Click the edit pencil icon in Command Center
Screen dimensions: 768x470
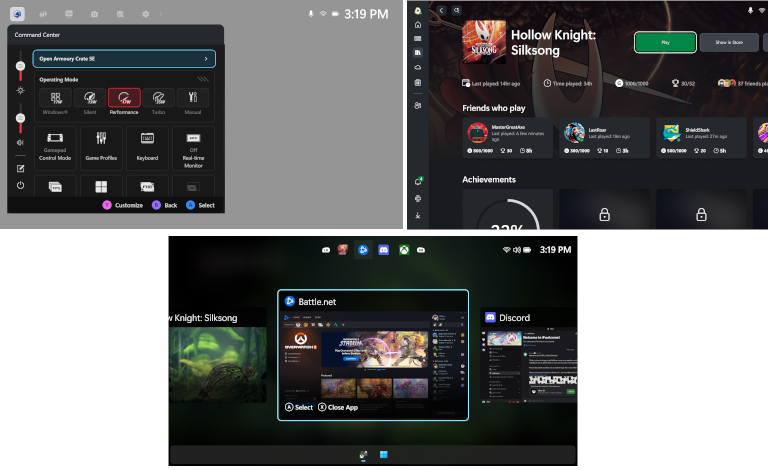click(x=20, y=168)
